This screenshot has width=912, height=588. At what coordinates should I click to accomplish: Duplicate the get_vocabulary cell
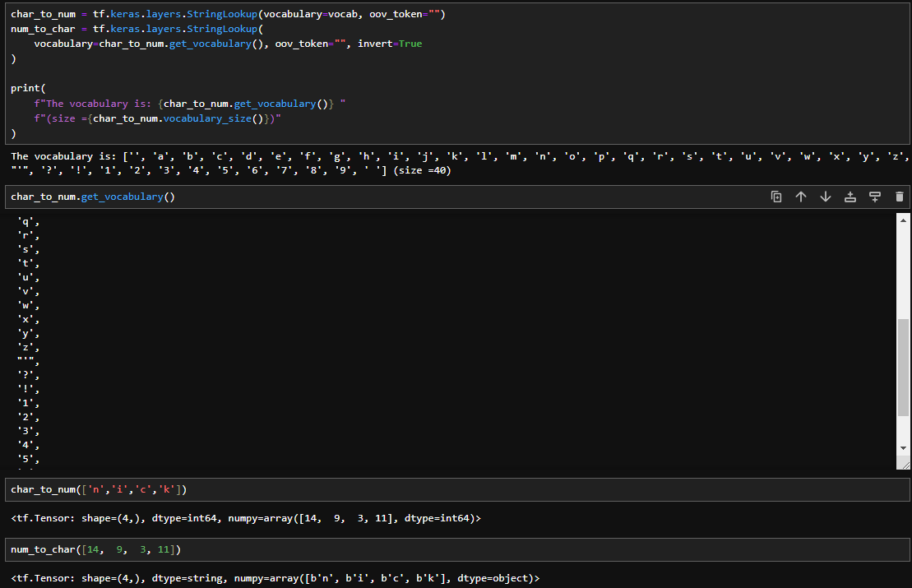(776, 197)
